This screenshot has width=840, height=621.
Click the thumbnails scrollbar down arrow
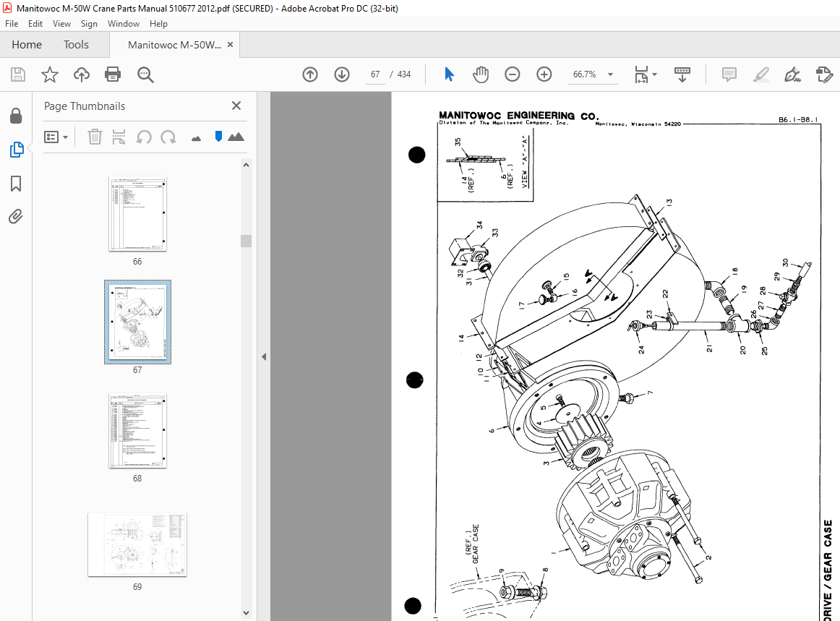[246, 613]
